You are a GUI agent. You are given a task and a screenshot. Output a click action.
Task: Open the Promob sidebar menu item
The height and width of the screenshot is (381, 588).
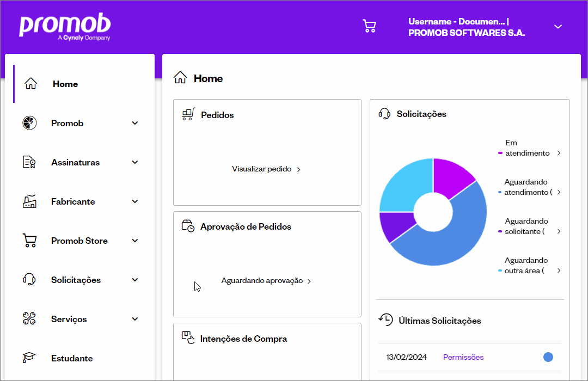tap(67, 124)
